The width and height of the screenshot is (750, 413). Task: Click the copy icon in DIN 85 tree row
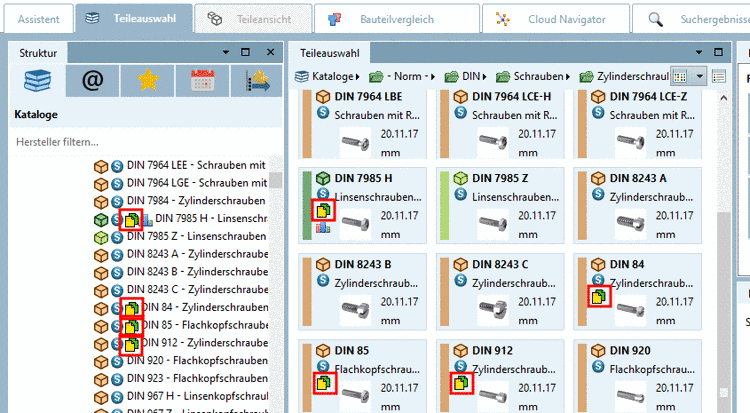(132, 327)
